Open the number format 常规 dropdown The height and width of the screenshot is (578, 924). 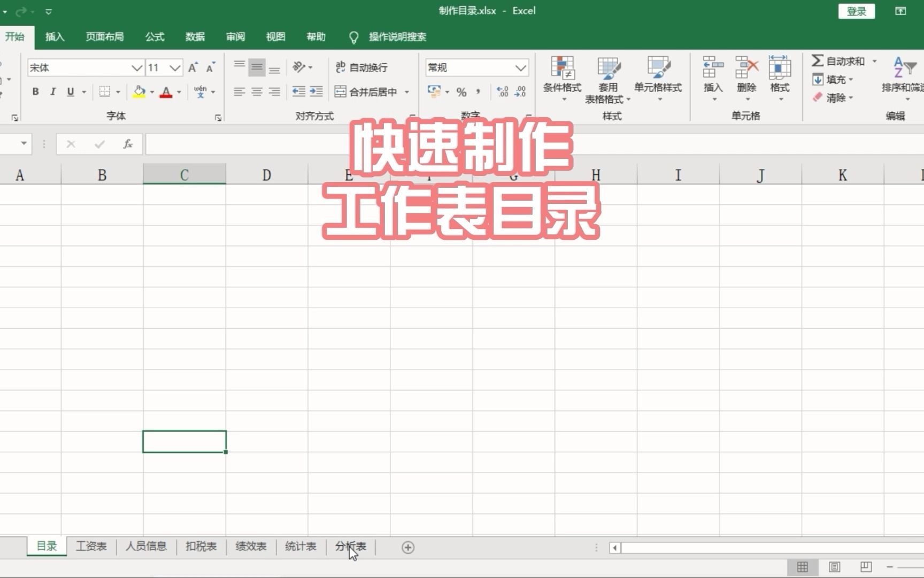coord(520,67)
